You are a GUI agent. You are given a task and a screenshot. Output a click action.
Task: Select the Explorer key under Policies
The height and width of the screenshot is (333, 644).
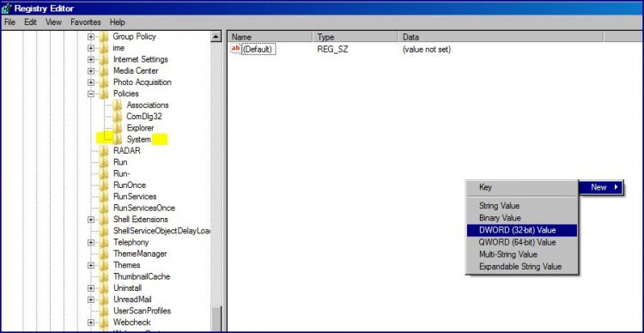tap(140, 128)
